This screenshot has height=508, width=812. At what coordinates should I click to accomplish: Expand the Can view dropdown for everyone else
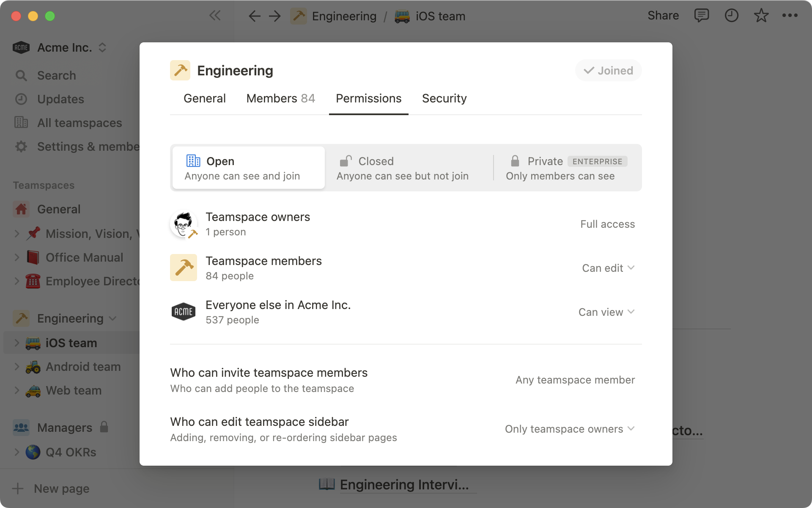(606, 312)
